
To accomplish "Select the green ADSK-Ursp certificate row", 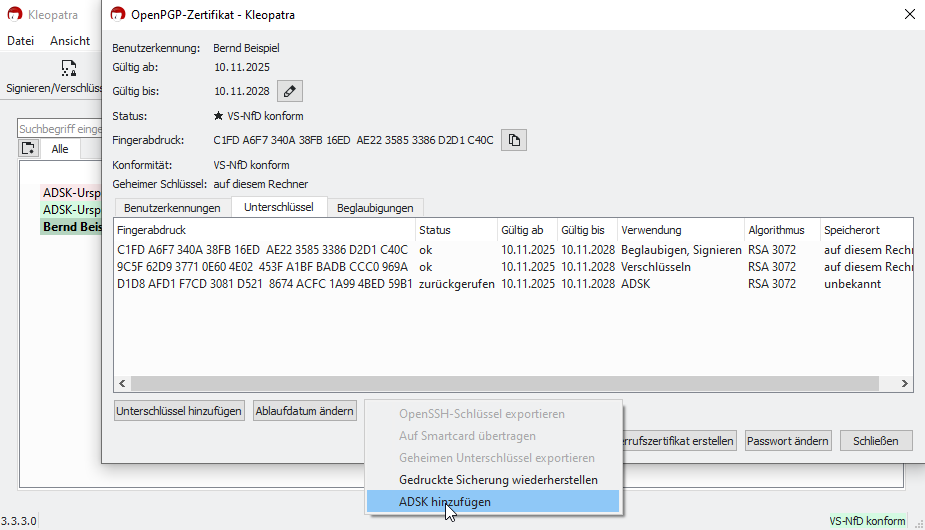I will point(71,210).
